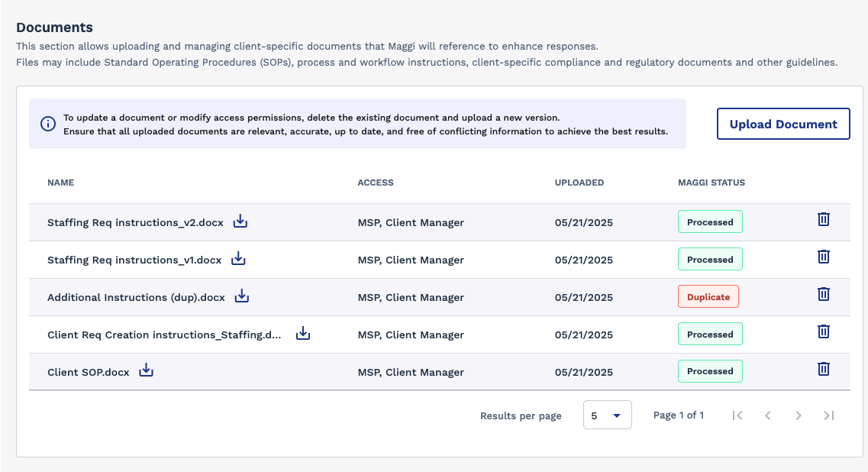Click the Page 1 of 1 label
The image size is (868, 472).
coord(679,415)
